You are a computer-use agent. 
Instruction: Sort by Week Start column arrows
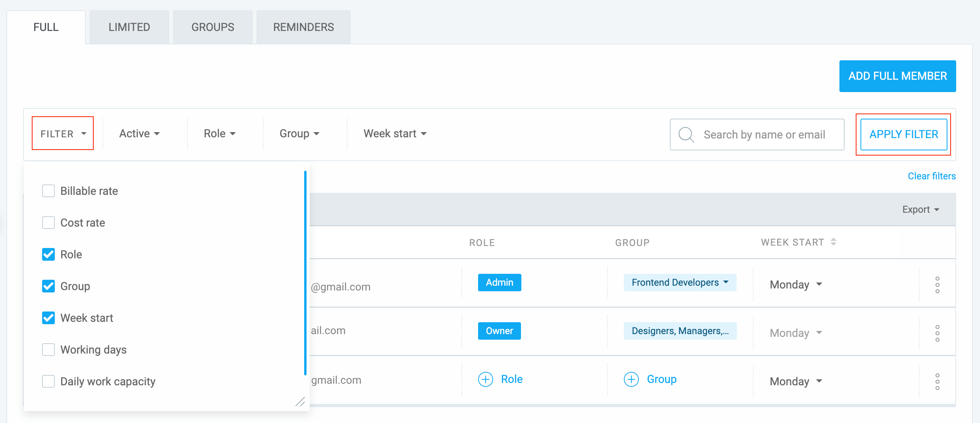833,242
